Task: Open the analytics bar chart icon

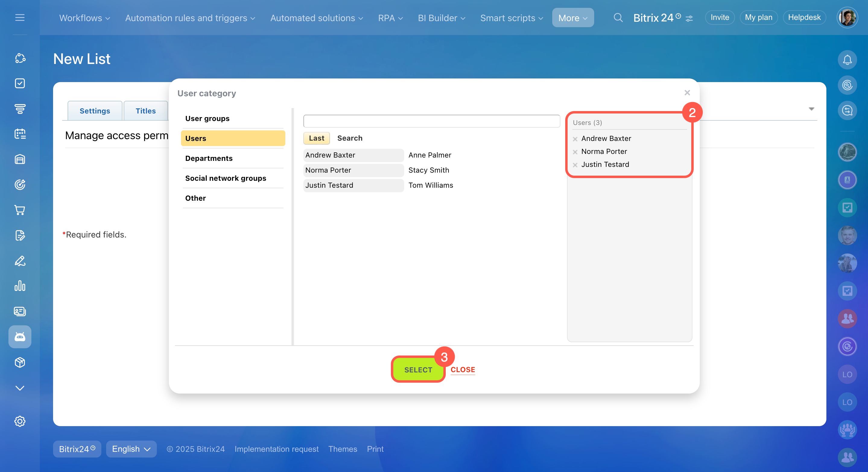Action: 20,286
